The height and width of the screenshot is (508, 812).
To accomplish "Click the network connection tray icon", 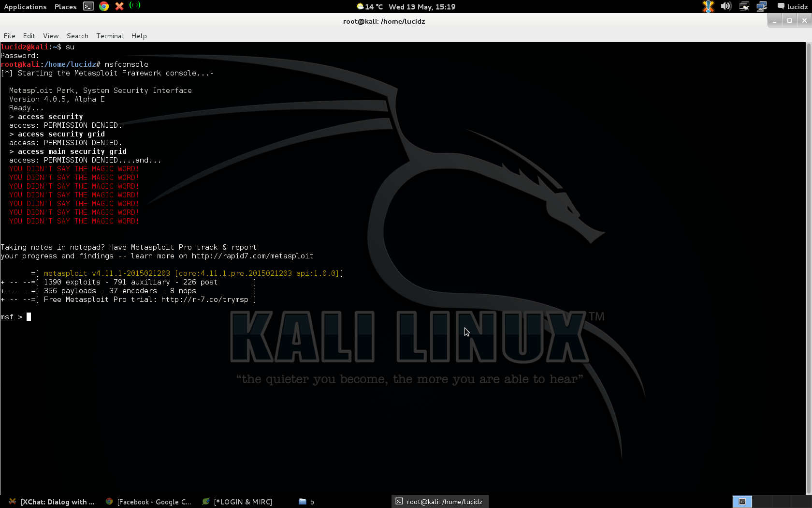I will (x=744, y=6).
